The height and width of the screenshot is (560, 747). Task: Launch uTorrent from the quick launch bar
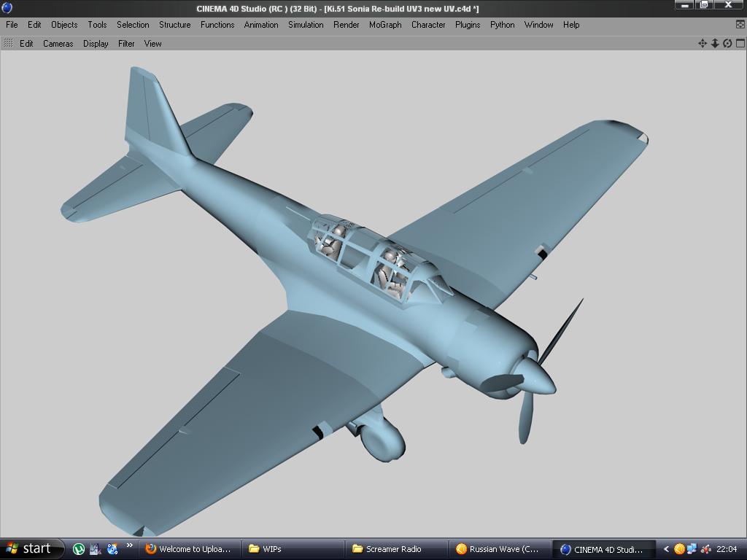tap(79, 549)
